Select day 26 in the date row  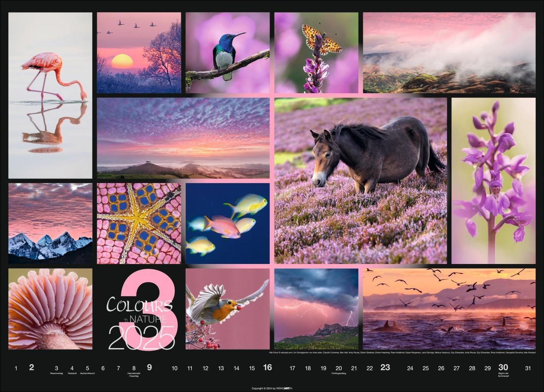[441, 368]
